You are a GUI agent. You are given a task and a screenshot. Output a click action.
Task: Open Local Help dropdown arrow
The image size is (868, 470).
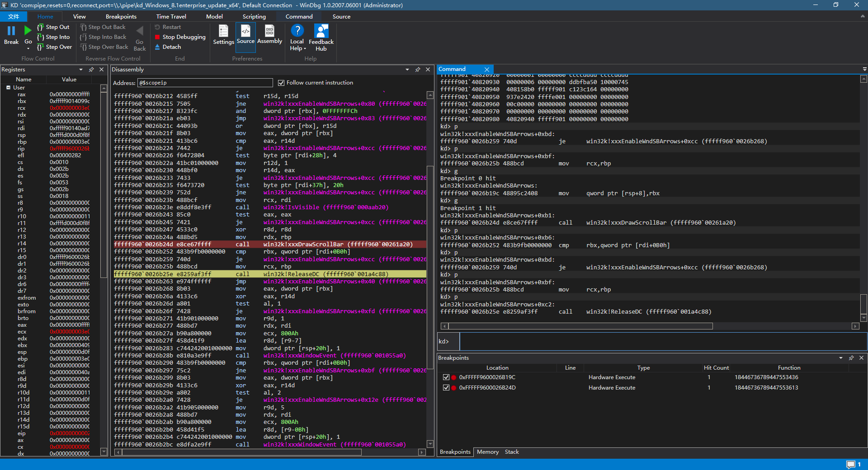[305, 49]
